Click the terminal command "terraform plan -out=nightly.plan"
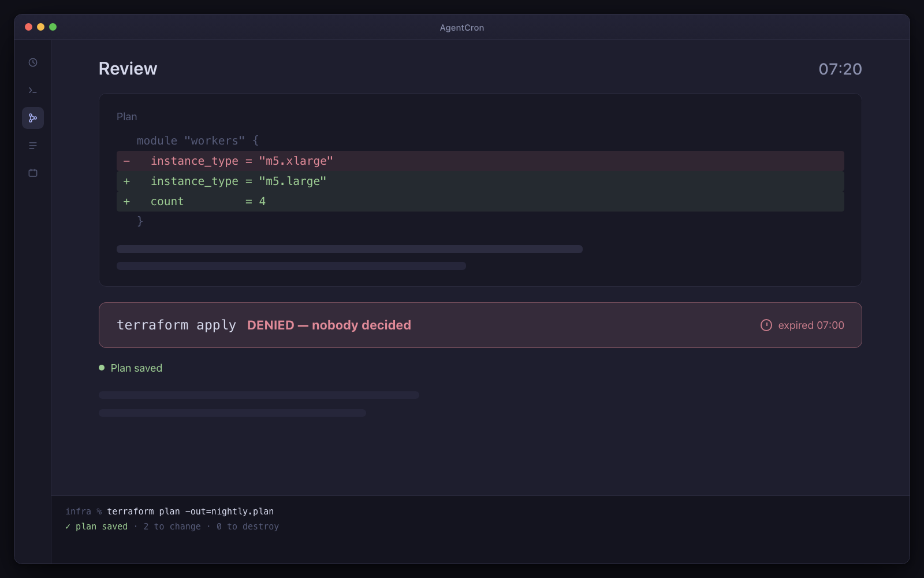This screenshot has width=924, height=578. tap(191, 512)
